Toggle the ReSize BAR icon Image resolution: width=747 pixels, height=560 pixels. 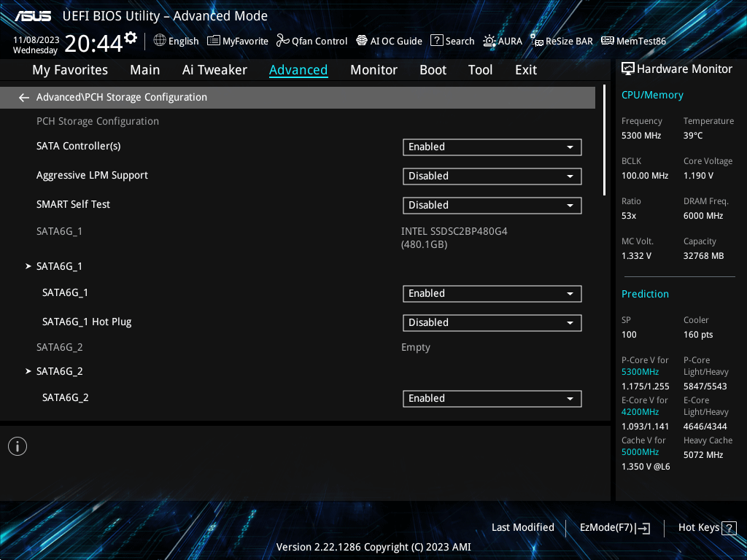coord(537,41)
